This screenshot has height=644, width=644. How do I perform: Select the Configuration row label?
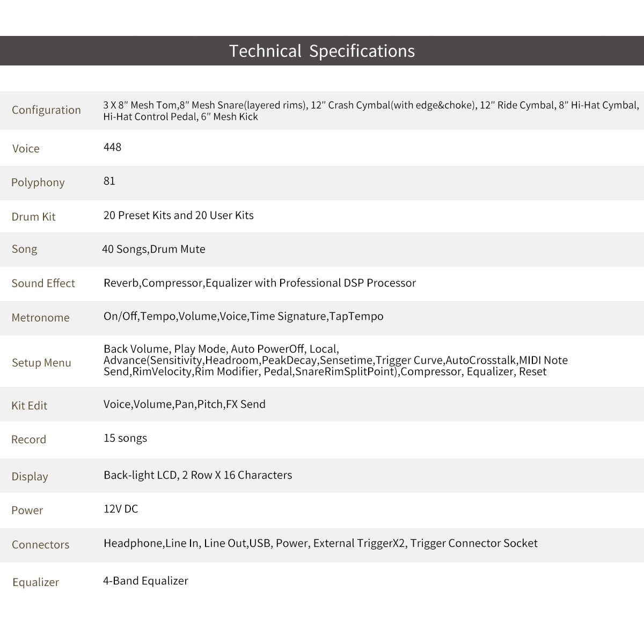[x=46, y=110]
